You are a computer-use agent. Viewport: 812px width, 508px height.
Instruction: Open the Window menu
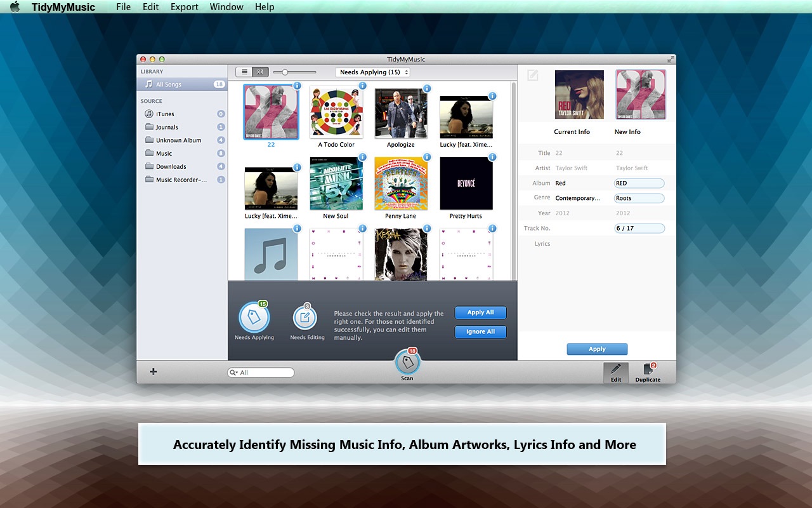point(226,7)
